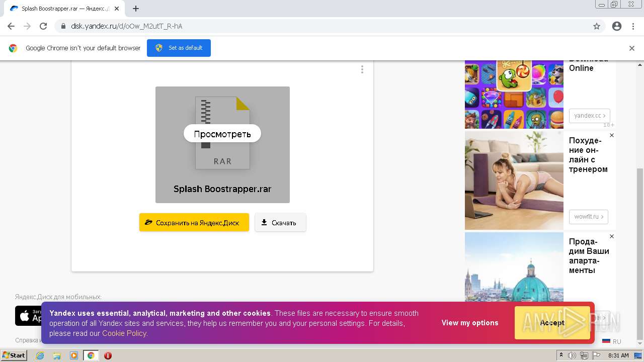The image size is (644, 362).
Task: Open the Cookie Policy link
Action: [124, 333]
